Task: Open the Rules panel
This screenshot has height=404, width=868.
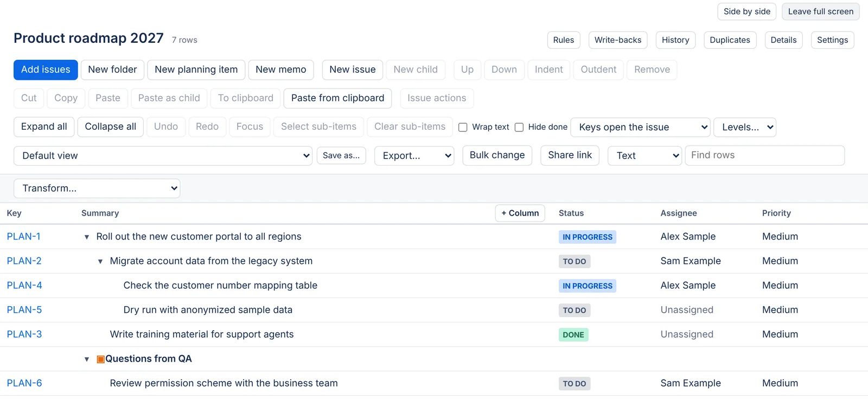Action: tap(564, 40)
